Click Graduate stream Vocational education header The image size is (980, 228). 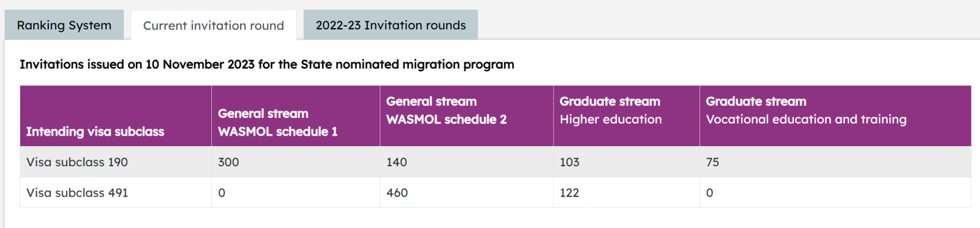point(806,110)
